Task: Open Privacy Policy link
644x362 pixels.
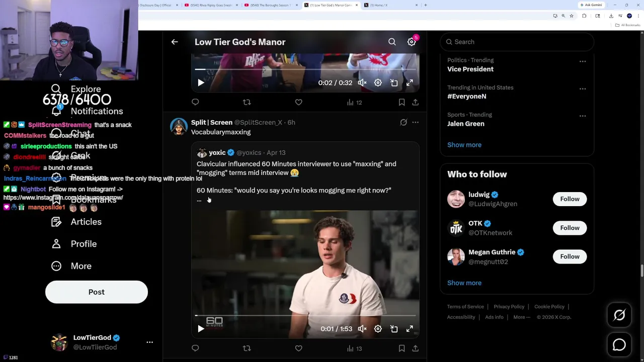Action: coord(509,307)
